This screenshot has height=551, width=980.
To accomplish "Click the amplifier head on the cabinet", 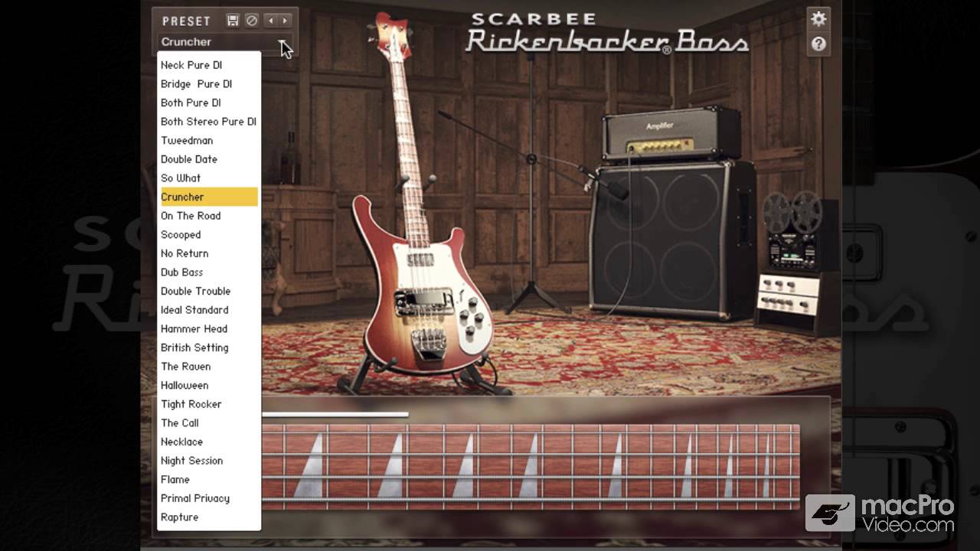I will pos(671,135).
